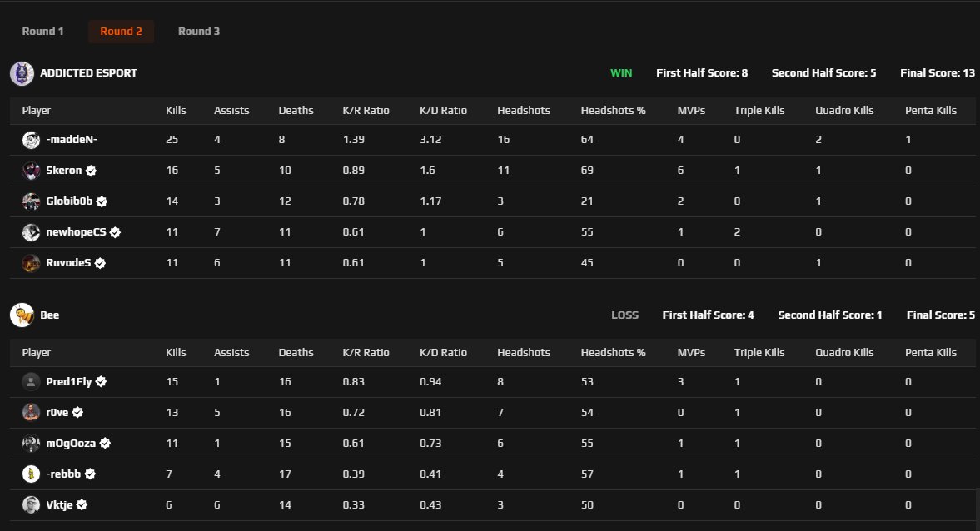Open the ADDICTED ESPORT team name link
Image resolution: width=980 pixels, height=531 pixels.
(x=89, y=73)
